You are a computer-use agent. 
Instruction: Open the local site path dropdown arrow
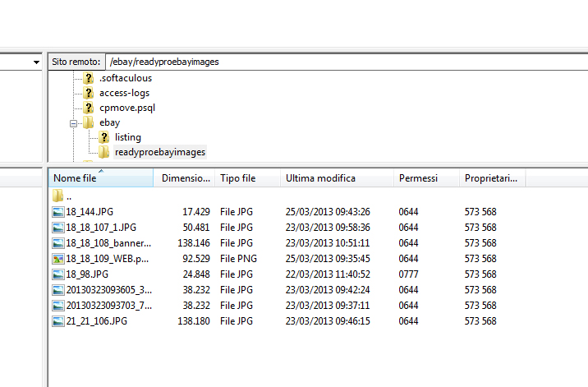click(x=36, y=62)
